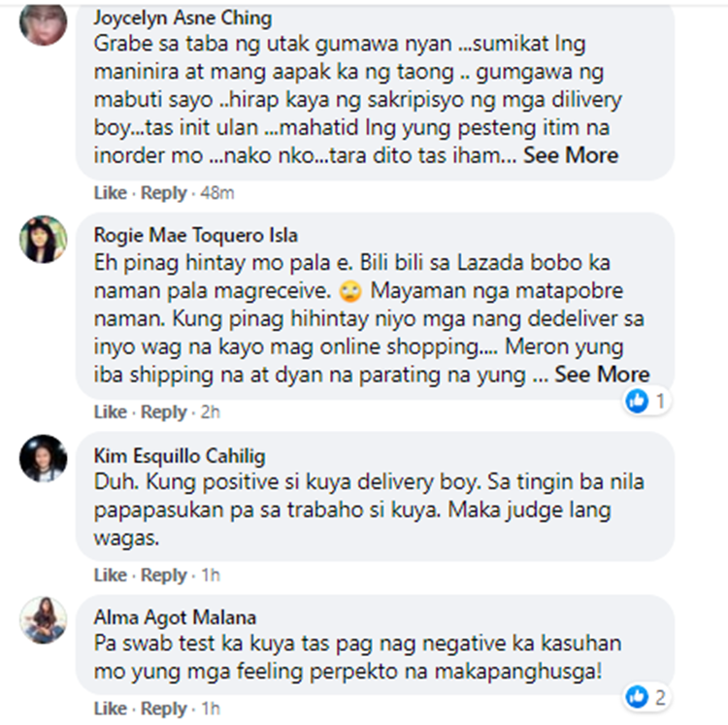Expand Rogie Mae's comment using See More
Viewport: 728px width, 725px height.
(602, 374)
